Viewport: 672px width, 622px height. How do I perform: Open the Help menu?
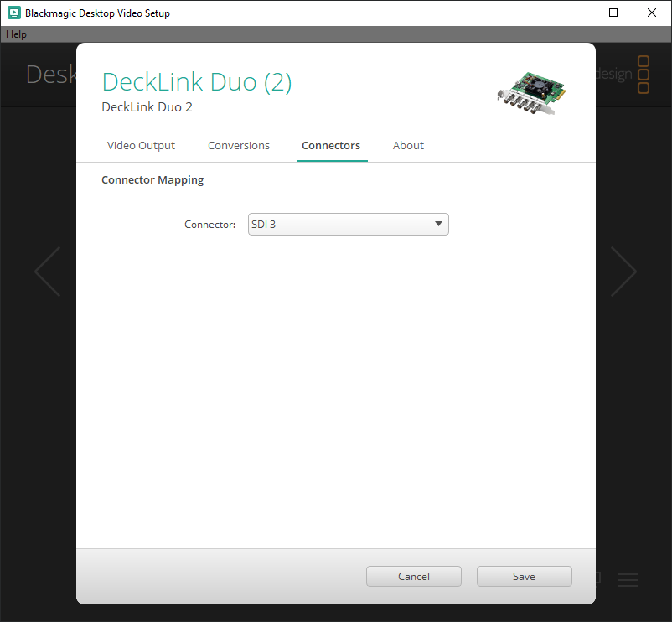[16, 34]
